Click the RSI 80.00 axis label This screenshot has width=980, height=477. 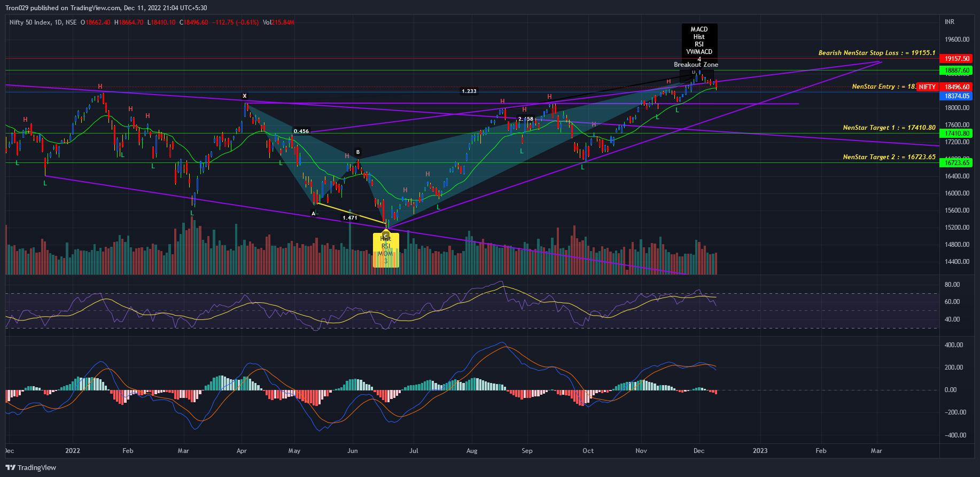pyautogui.click(x=952, y=285)
